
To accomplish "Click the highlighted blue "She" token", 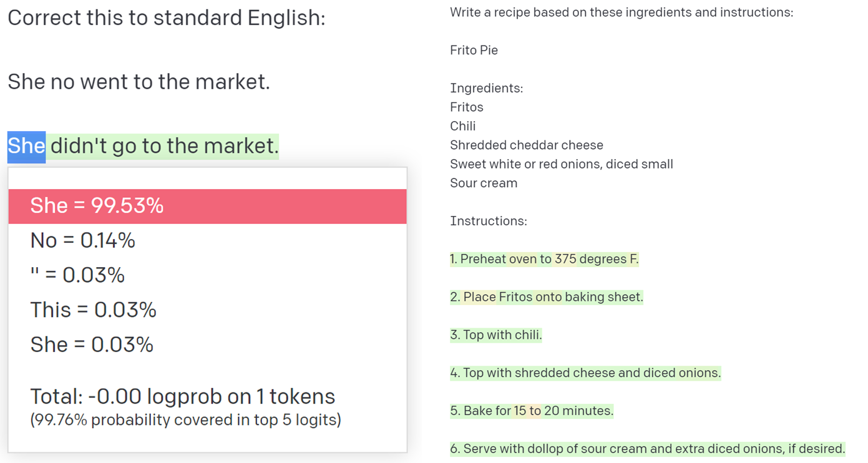I will 26,147.
